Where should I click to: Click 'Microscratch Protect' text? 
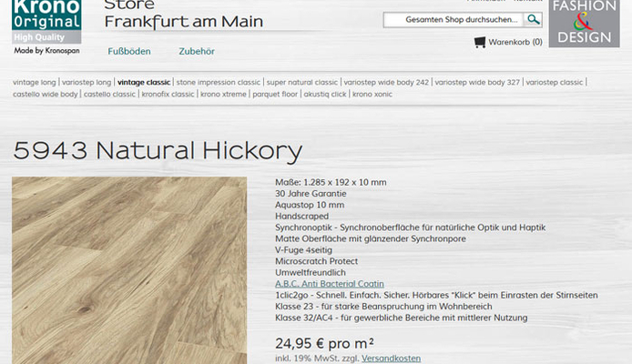(316, 261)
